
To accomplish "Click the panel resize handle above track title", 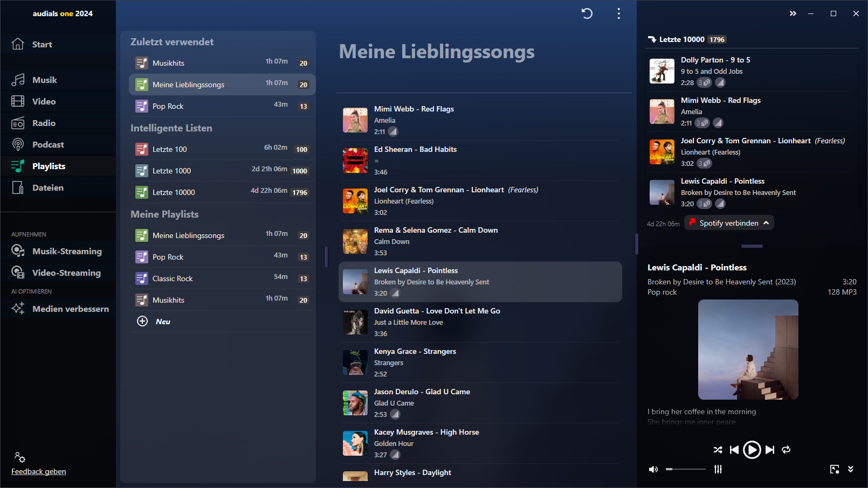I will tap(752, 246).
